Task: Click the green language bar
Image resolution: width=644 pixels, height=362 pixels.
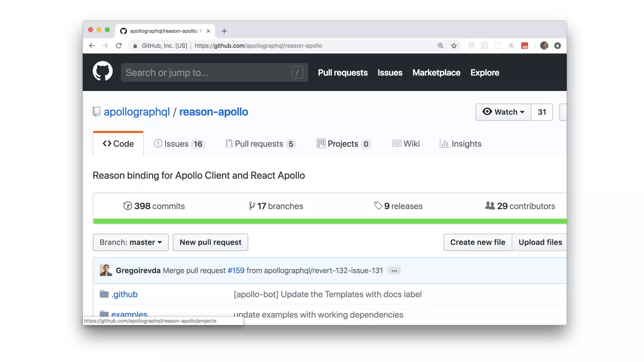Action: [x=330, y=221]
